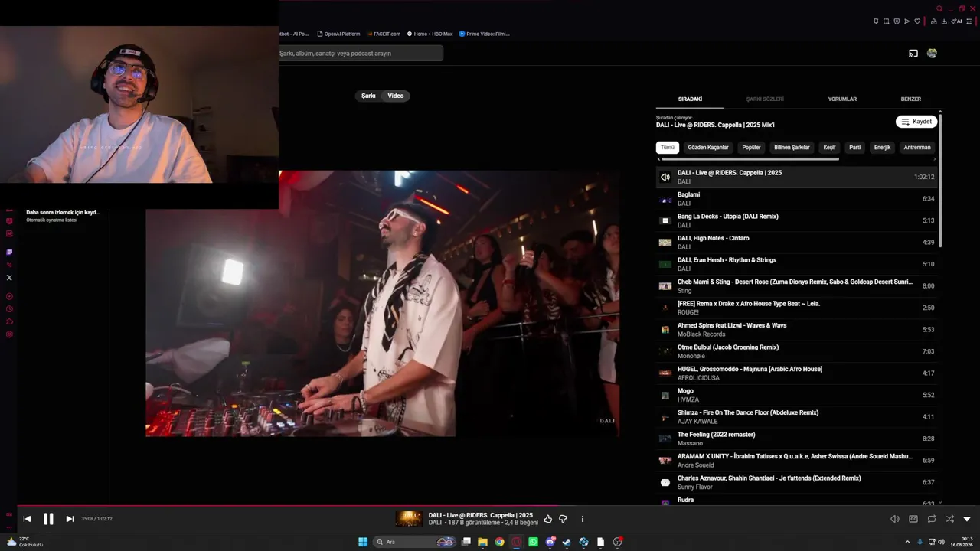Click the play arrow icon in browser toolbar
The width and height of the screenshot is (980, 551).
(x=907, y=21)
